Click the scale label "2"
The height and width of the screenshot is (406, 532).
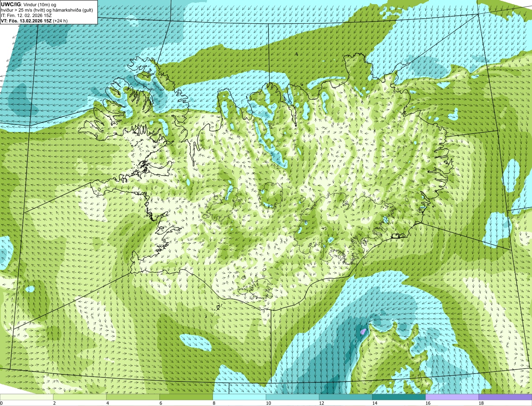[x=54, y=403]
